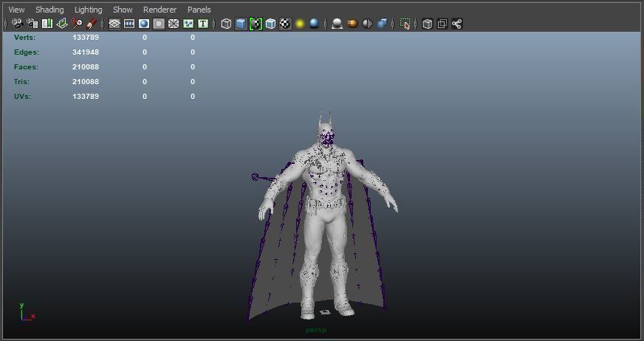Toggle Screen Space Ambient Occlusion icon
This screenshot has height=341, width=644.
[338, 24]
